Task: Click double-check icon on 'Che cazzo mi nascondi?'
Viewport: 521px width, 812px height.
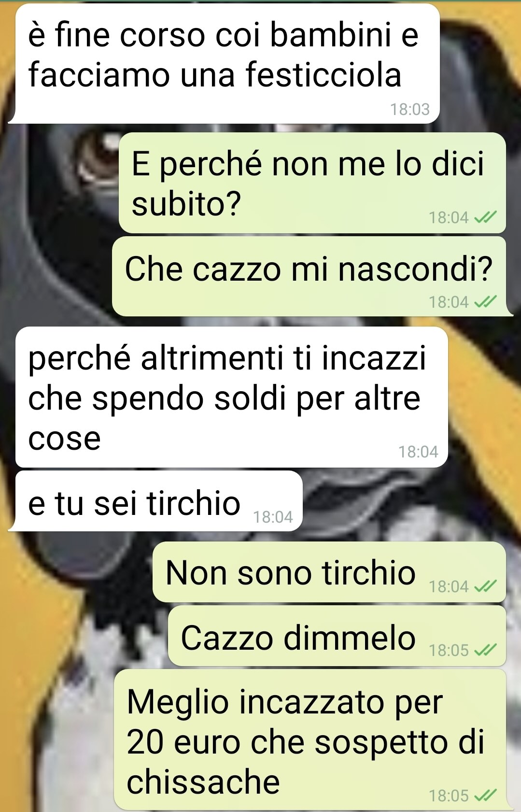Action: click(485, 302)
